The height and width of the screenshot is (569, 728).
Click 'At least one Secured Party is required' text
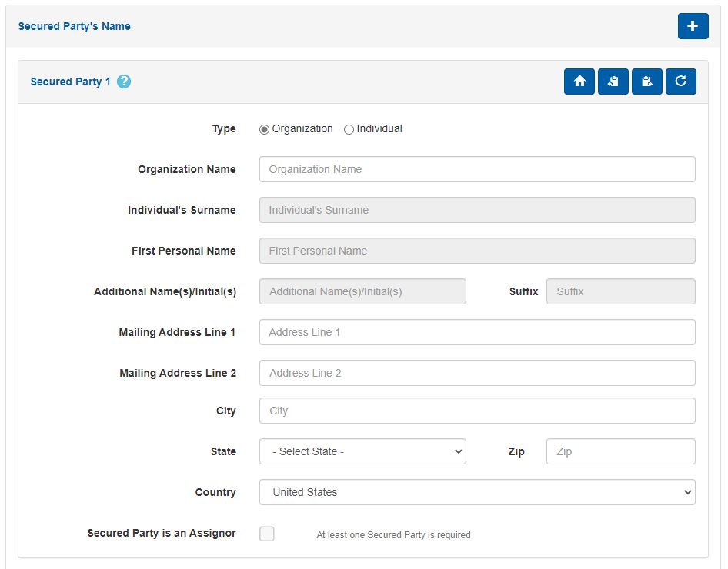point(393,534)
